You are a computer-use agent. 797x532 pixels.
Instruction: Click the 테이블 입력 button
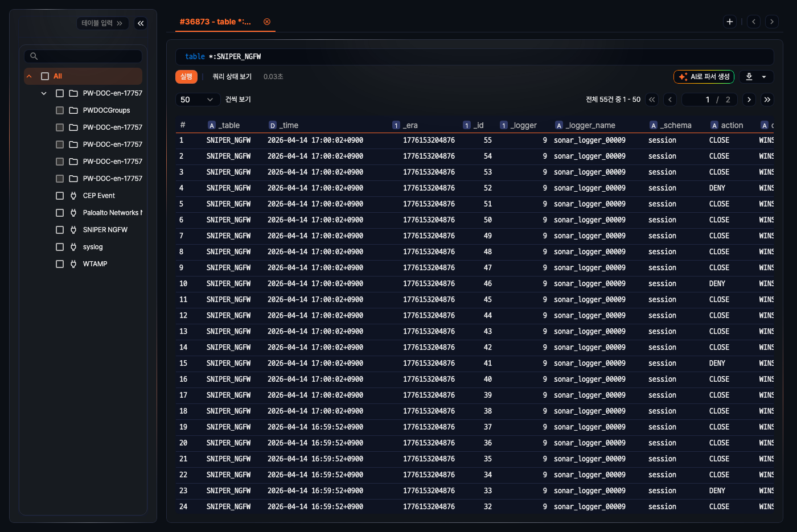[102, 23]
